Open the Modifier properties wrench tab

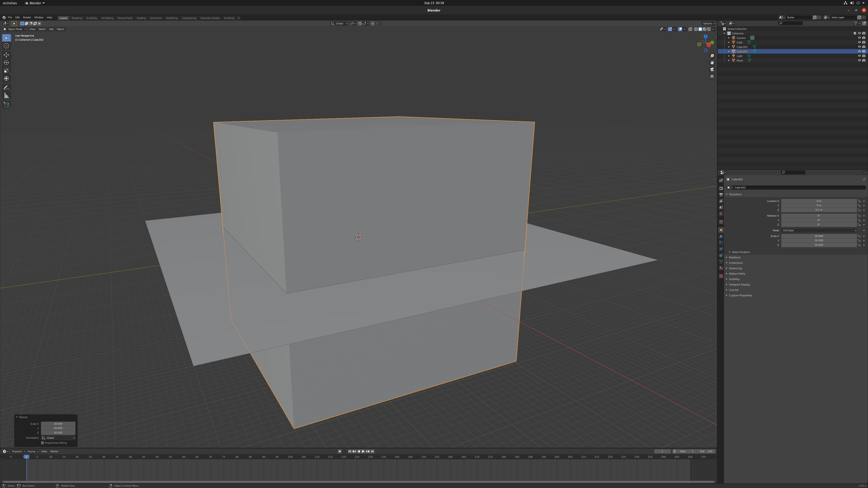[721, 236]
